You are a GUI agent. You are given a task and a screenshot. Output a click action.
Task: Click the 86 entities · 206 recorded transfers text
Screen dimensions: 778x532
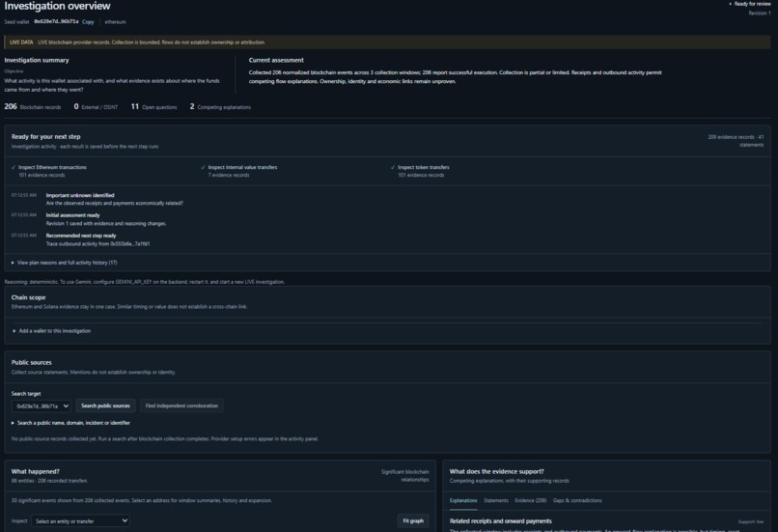[x=49, y=481]
